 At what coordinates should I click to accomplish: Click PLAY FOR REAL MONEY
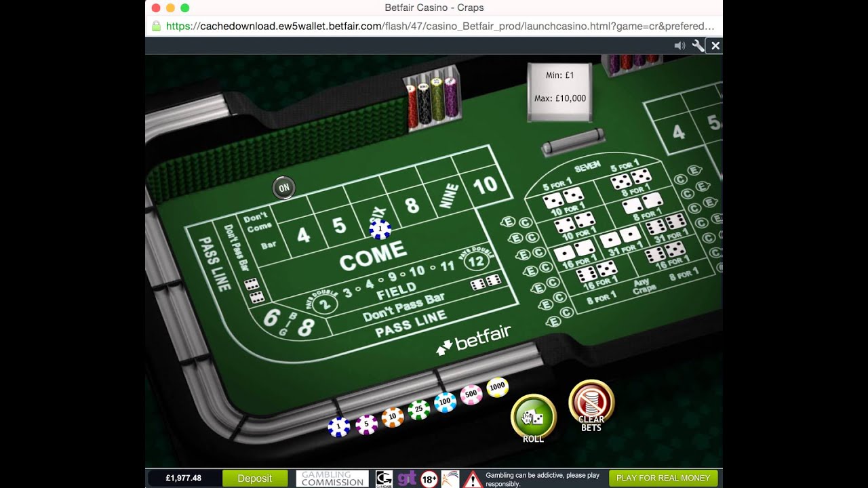663,479
